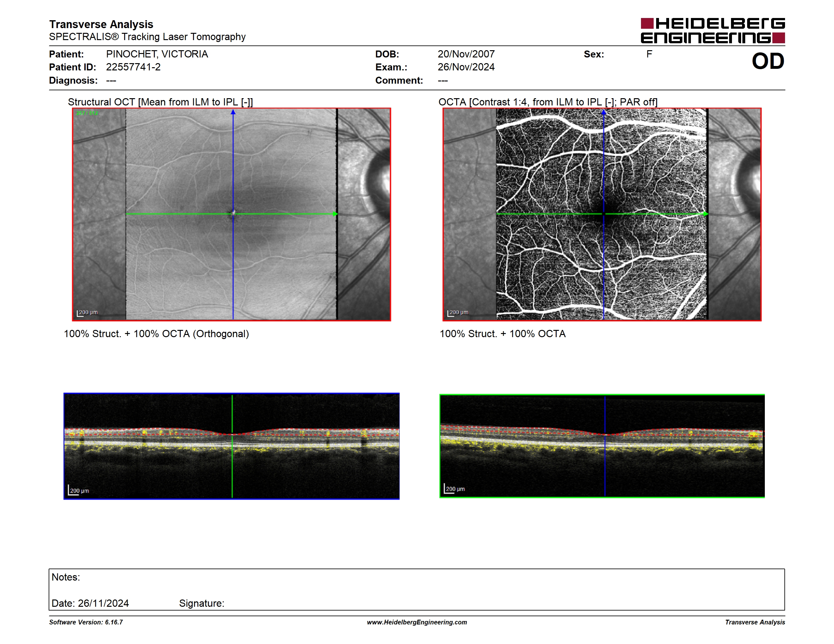The image size is (834, 644).
Task: Select the patient name PINOCHET, VICTORIA
Action: (x=157, y=54)
